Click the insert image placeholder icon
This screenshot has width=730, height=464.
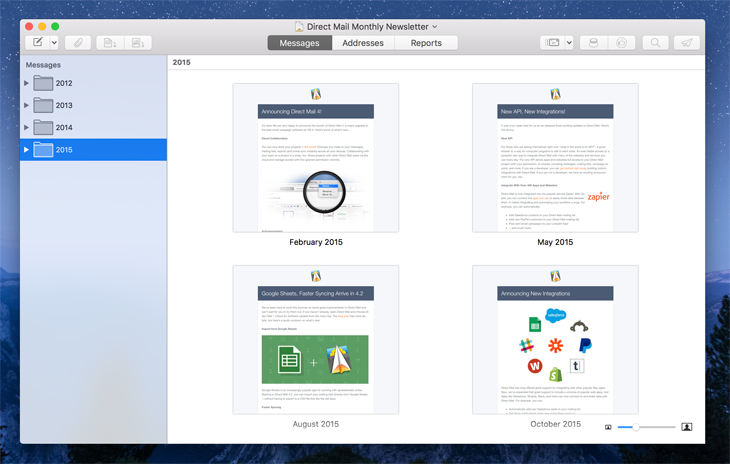(x=138, y=43)
